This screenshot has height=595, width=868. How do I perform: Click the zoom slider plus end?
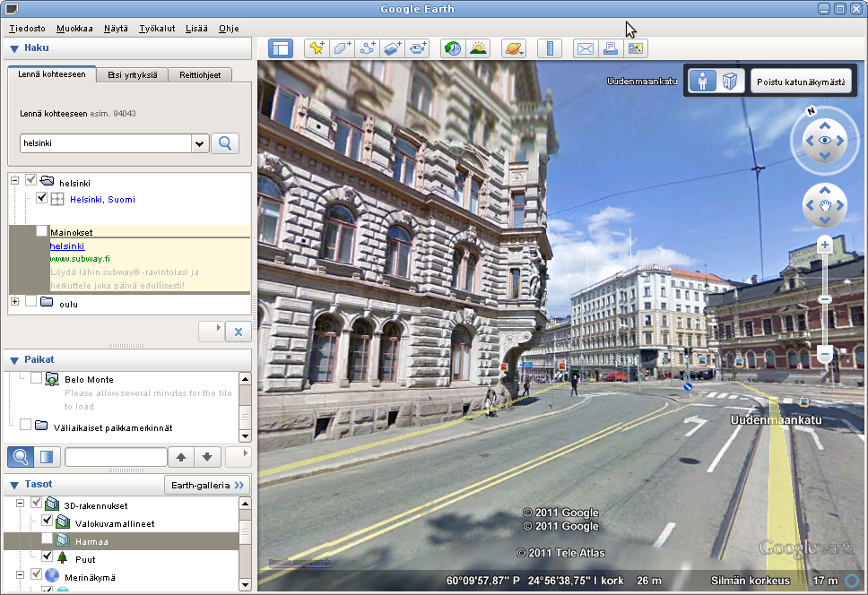click(x=825, y=244)
